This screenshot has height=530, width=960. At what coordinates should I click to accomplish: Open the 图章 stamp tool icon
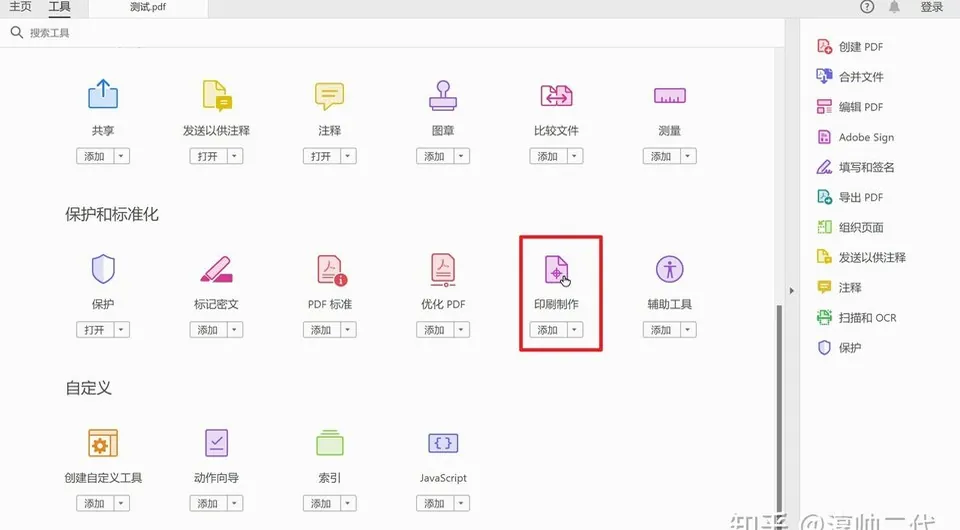pos(443,95)
